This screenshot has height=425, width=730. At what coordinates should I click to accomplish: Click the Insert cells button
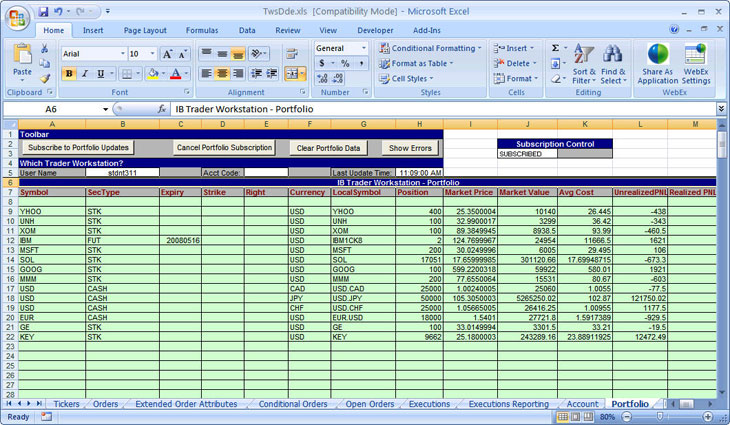(x=514, y=48)
